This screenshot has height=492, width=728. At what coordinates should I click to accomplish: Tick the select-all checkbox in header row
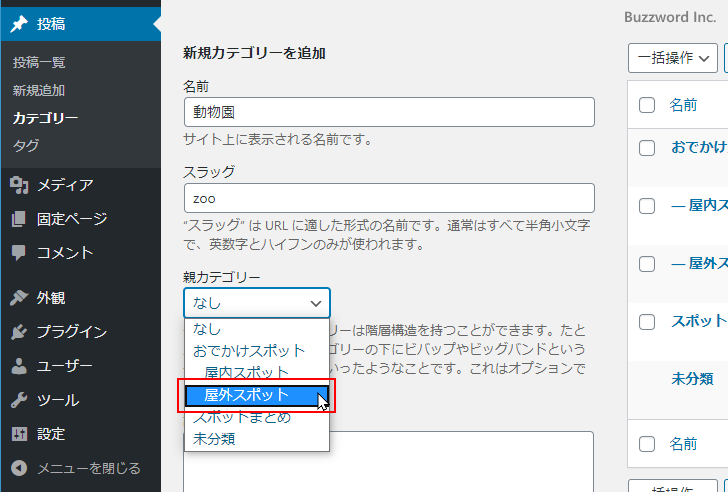[647, 105]
